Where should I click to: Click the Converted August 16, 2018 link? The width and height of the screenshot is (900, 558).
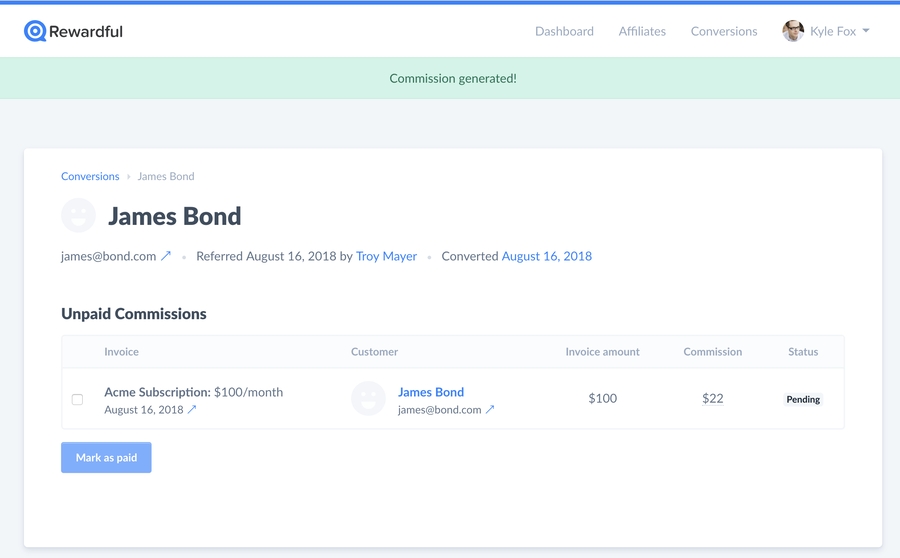(x=546, y=256)
